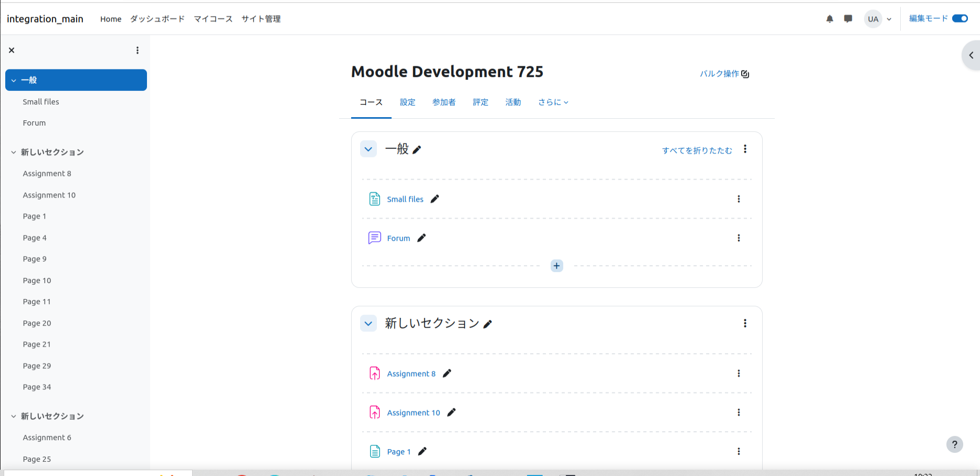
Task: Open ダッシュボード in top navigation
Action: click(x=157, y=19)
